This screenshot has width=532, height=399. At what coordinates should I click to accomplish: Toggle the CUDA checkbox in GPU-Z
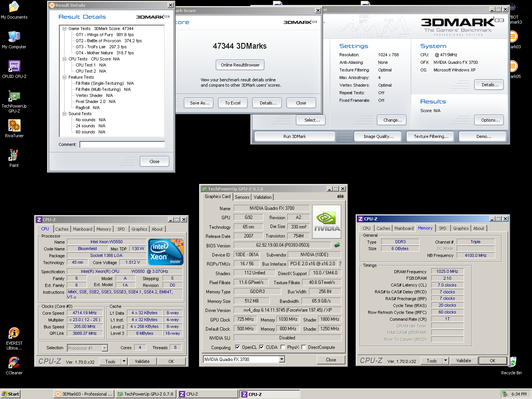[261, 347]
